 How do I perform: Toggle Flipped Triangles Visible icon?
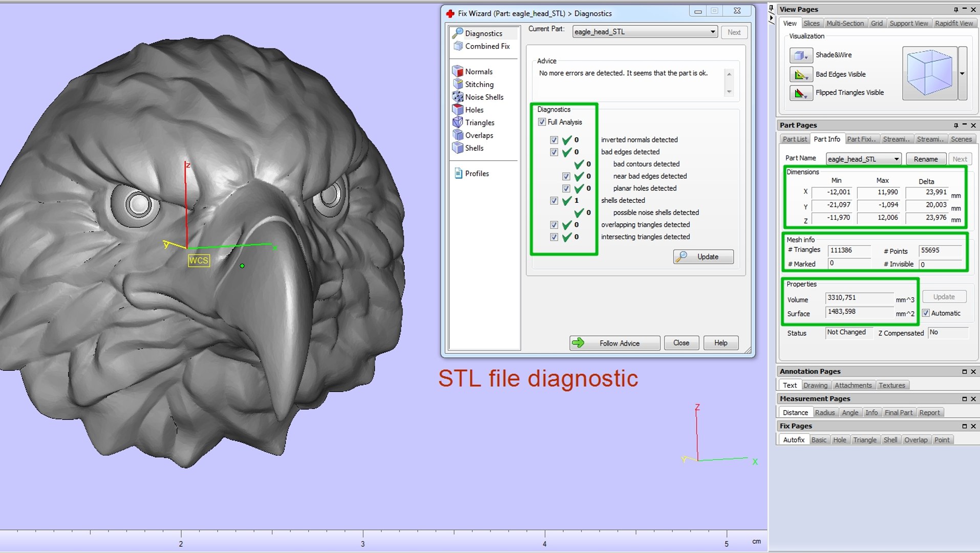point(801,93)
